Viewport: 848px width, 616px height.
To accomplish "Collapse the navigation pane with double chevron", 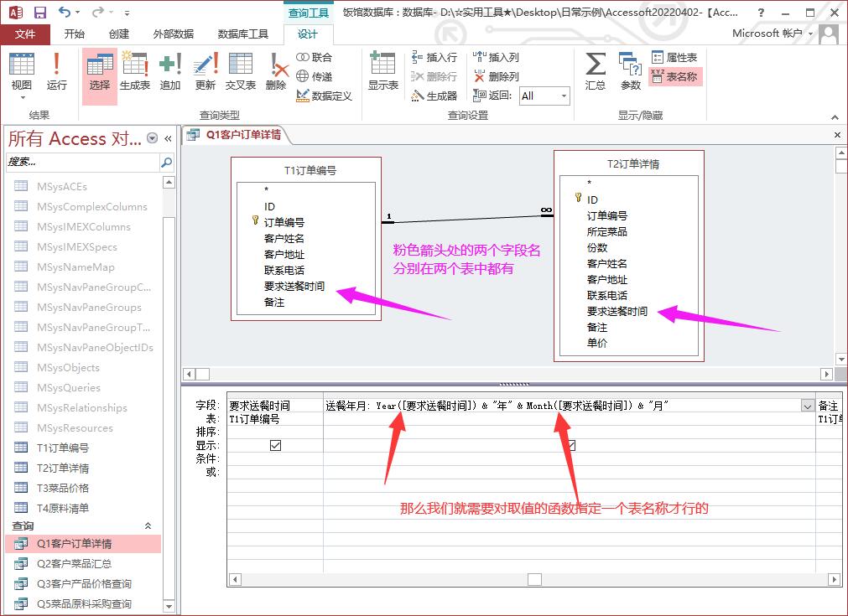I will pyautogui.click(x=169, y=138).
